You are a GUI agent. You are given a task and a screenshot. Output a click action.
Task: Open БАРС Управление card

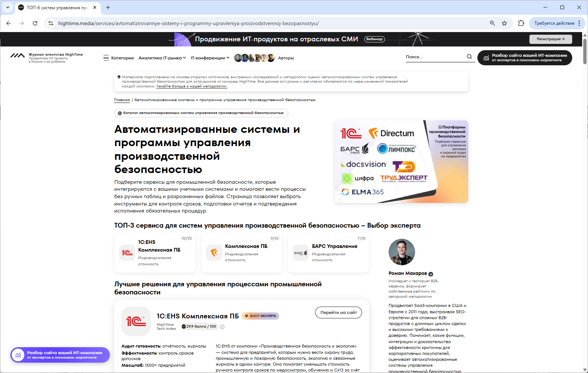(328, 253)
